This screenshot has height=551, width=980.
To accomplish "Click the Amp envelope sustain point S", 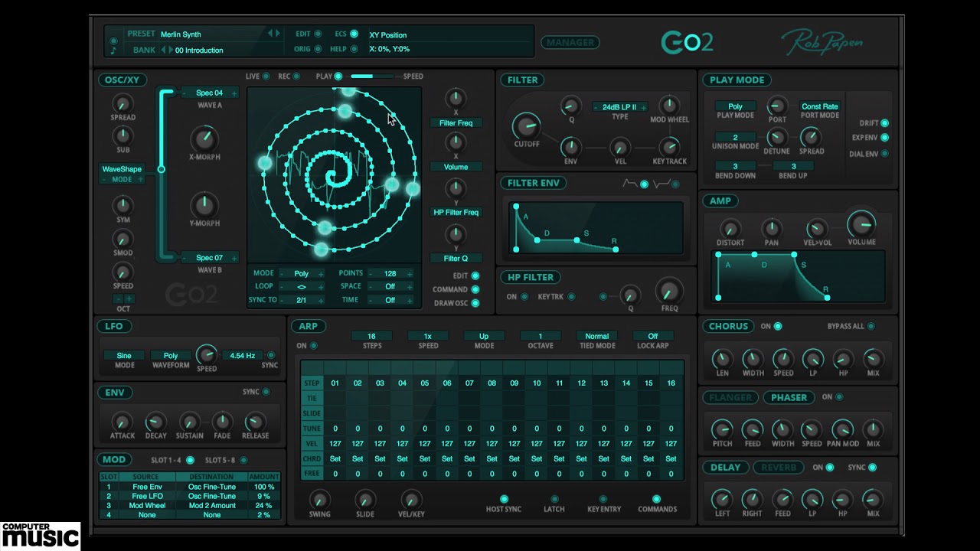I will point(794,255).
